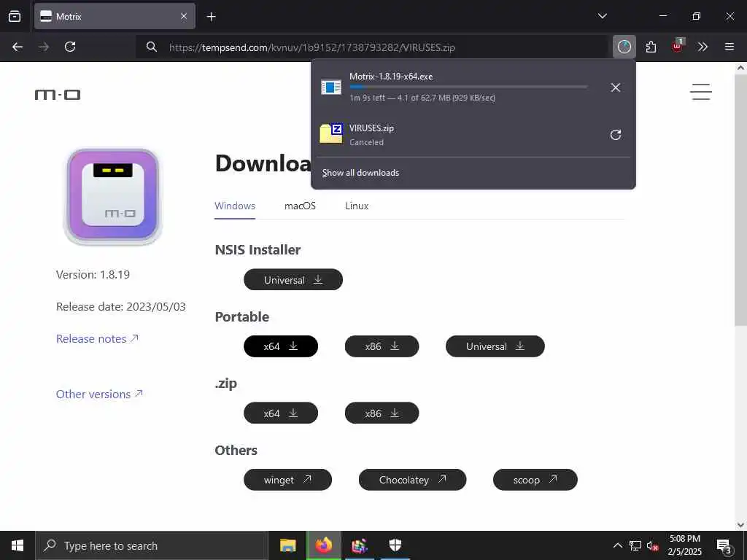Click the muted volume tray icon
The image size is (747, 560).
coord(653,545)
